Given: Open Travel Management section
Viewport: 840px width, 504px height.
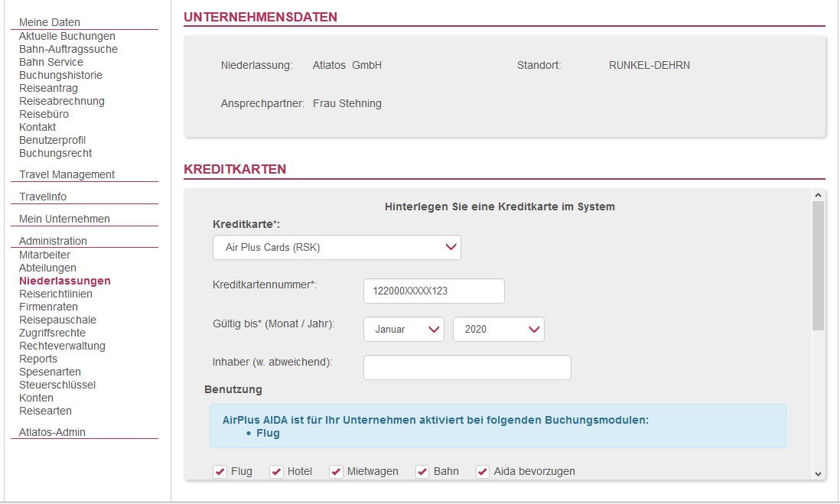Looking at the screenshot, I should 67,174.
